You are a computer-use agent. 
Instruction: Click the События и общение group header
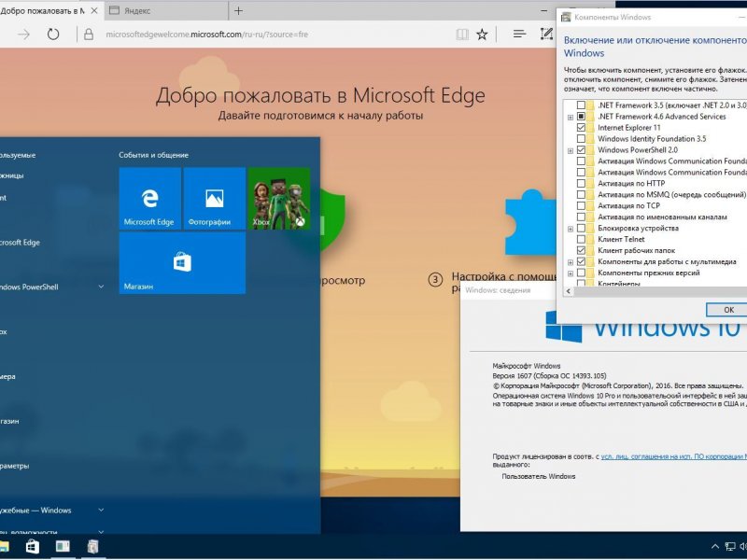pyautogui.click(x=153, y=155)
